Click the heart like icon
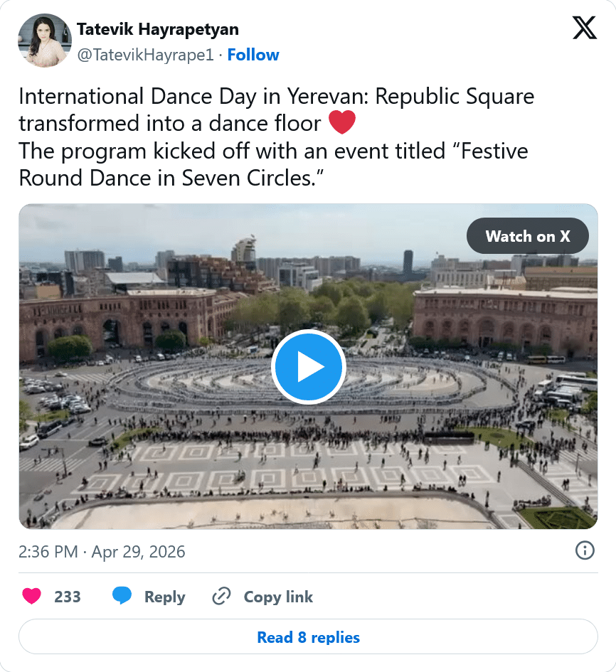616x672 pixels. 32,597
